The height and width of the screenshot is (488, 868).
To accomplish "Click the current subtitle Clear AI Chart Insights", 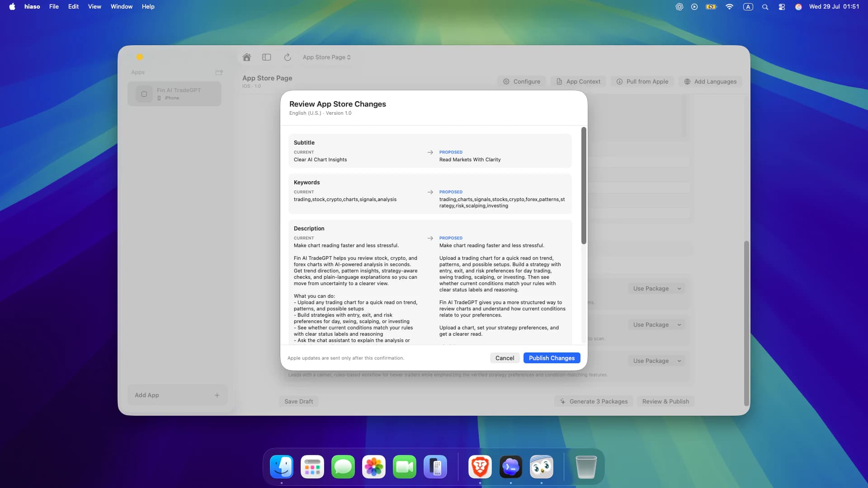I will (320, 160).
